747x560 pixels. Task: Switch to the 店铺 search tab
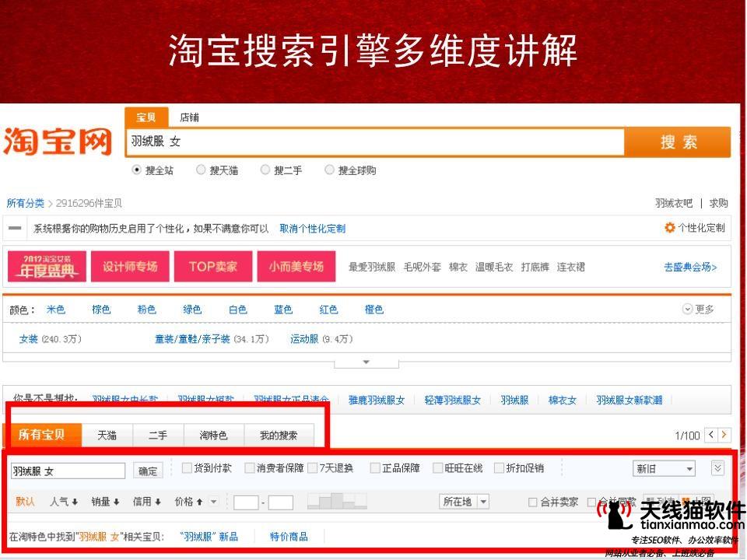click(190, 117)
